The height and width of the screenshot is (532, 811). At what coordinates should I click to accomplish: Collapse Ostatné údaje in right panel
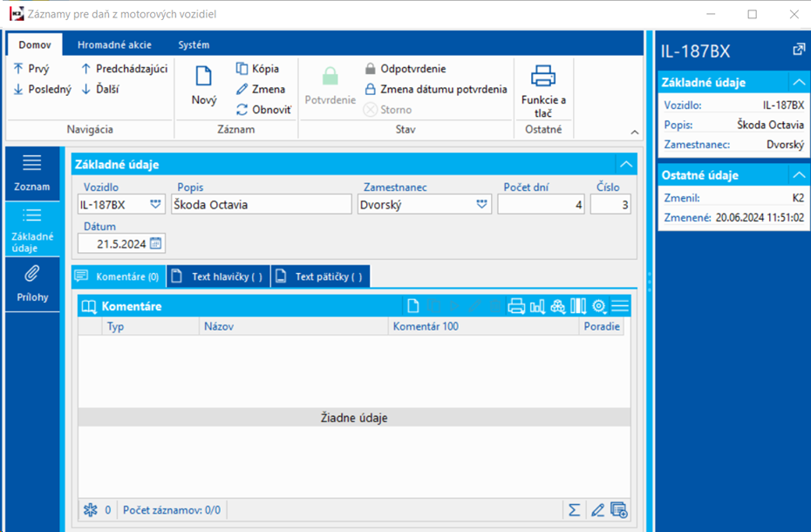click(x=799, y=175)
